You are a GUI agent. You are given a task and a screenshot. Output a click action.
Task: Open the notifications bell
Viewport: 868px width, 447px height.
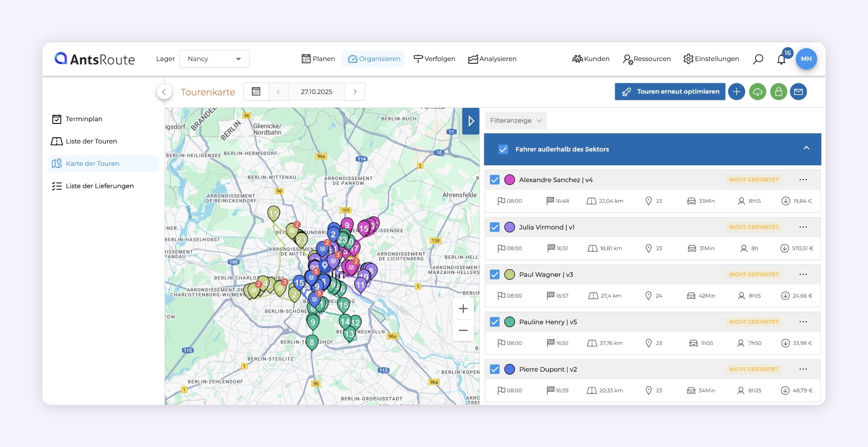coord(781,59)
